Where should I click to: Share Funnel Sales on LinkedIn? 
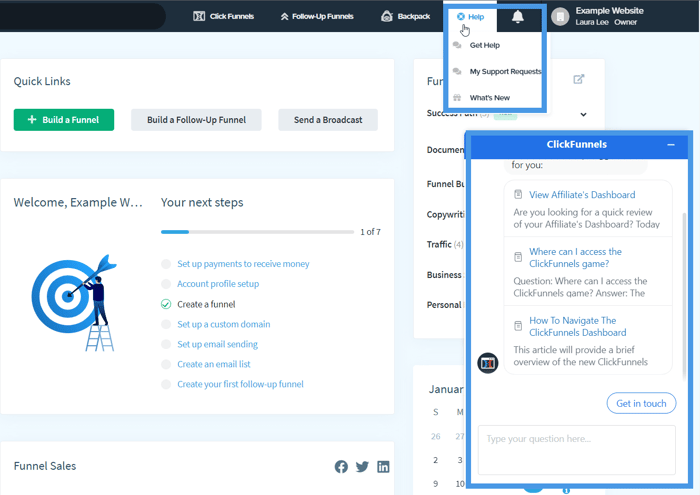point(383,466)
